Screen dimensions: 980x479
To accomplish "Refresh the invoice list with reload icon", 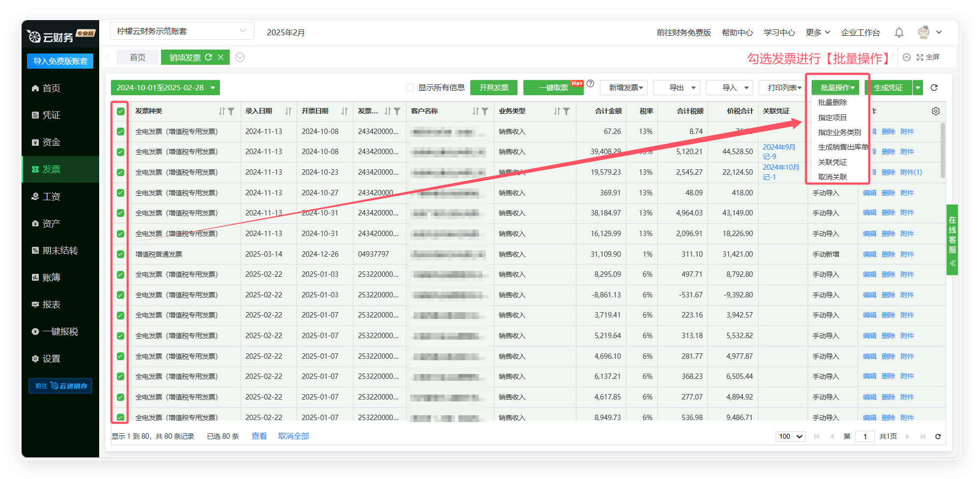I will (x=934, y=88).
